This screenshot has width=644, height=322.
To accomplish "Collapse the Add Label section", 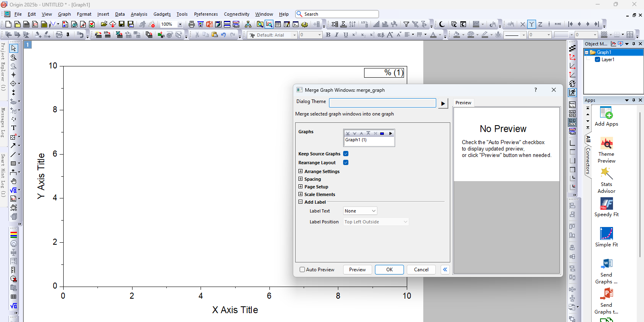I will click(300, 202).
